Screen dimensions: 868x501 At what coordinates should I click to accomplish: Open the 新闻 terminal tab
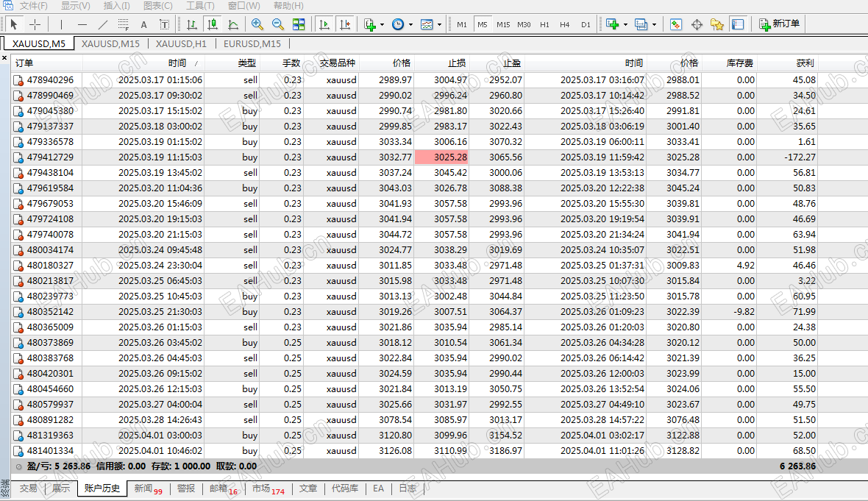pos(148,488)
